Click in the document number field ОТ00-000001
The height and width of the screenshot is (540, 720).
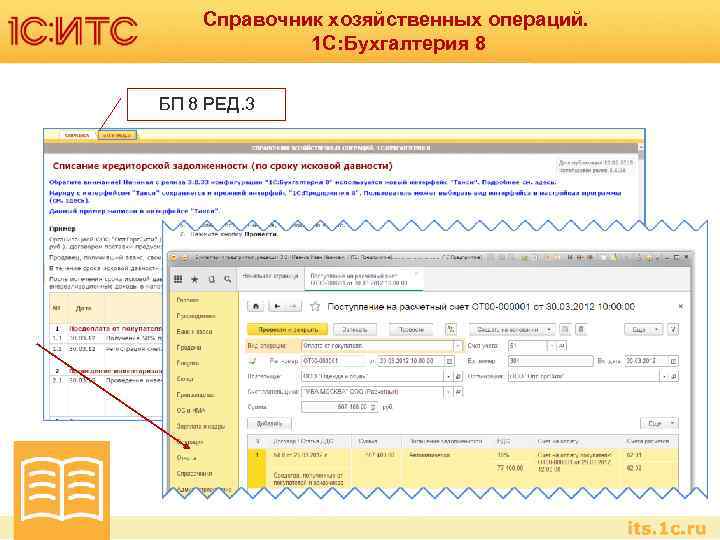(335, 361)
